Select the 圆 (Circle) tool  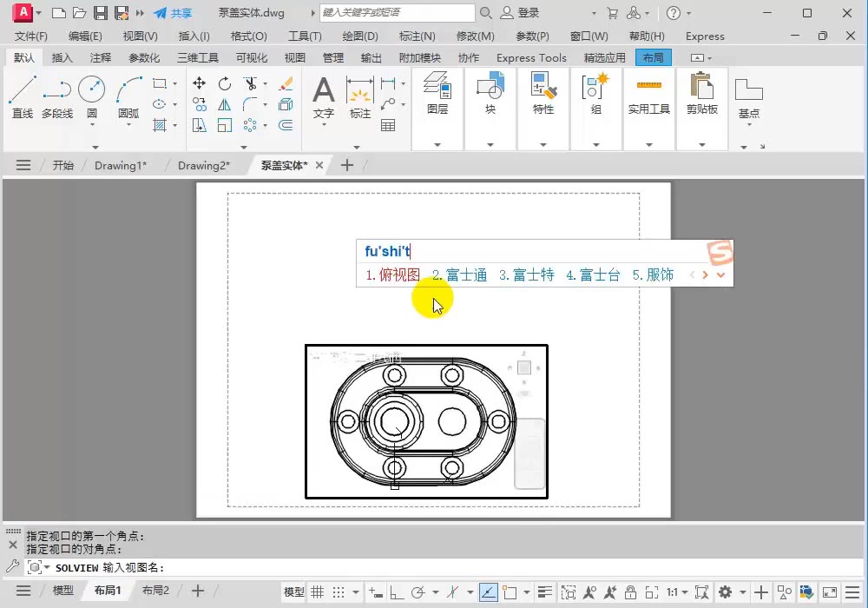point(91,97)
